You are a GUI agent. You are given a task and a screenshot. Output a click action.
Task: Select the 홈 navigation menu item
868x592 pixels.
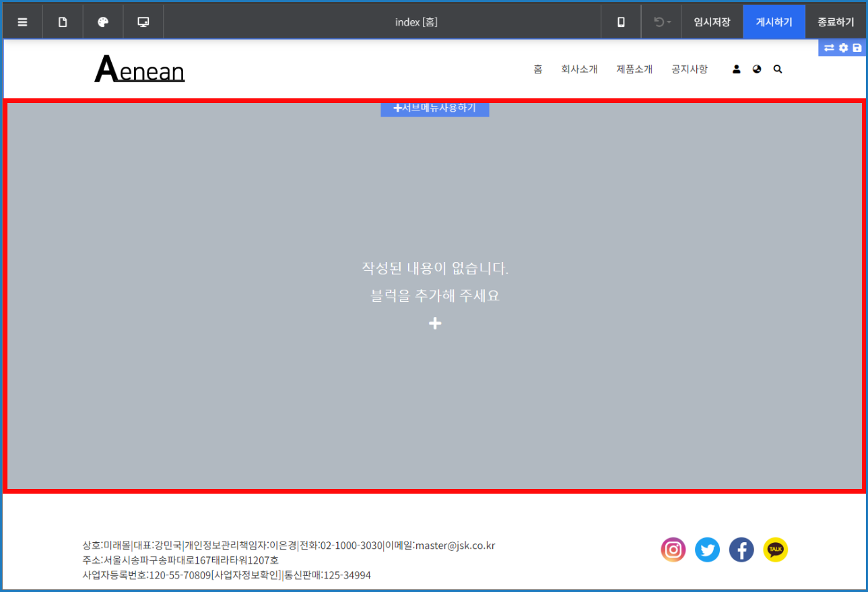point(537,69)
